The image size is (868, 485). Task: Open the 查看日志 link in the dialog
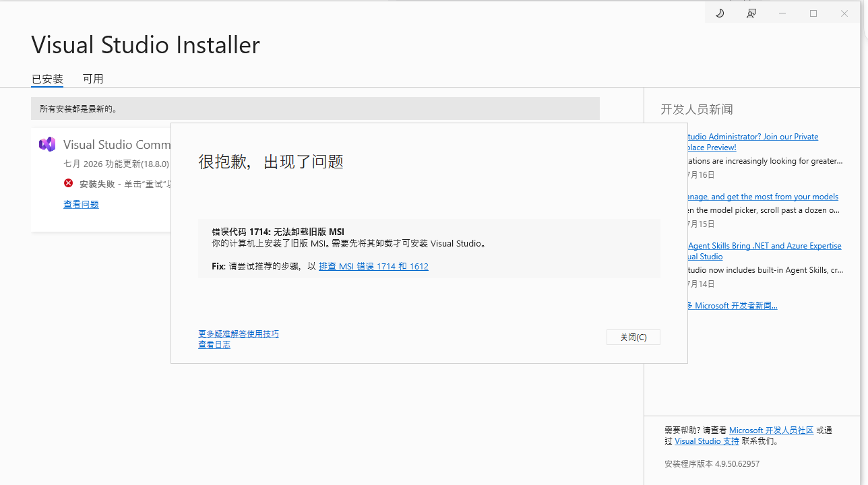(214, 344)
